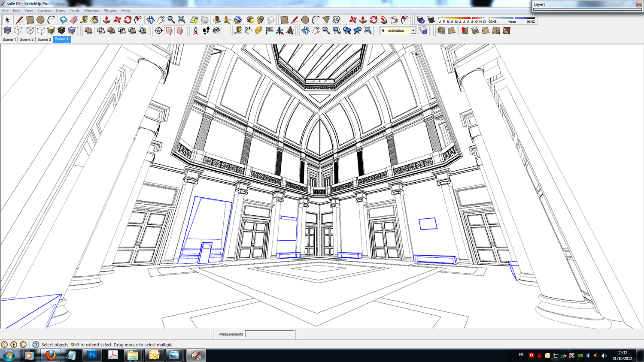
Task: Pick the Paint Bucket tool
Action: [94, 20]
